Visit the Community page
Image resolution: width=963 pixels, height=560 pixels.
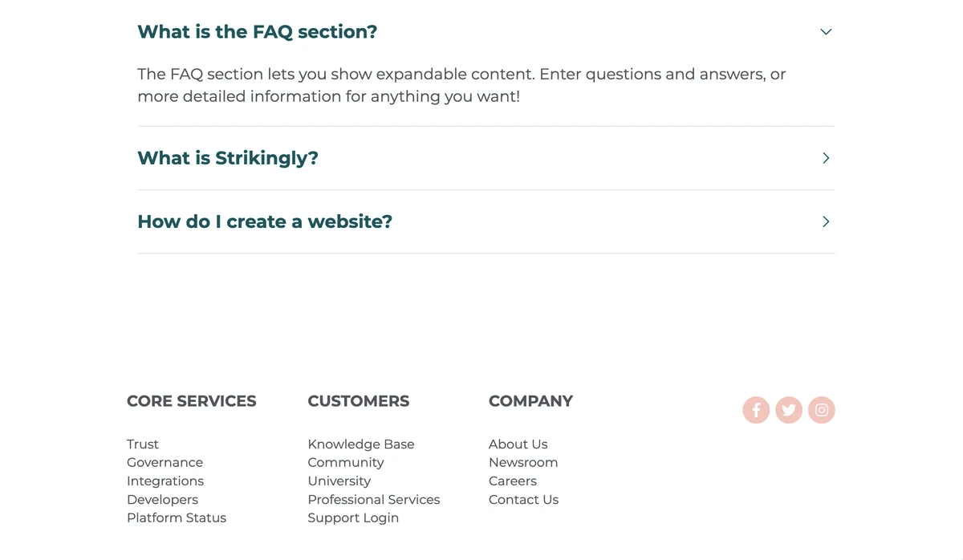pos(345,462)
